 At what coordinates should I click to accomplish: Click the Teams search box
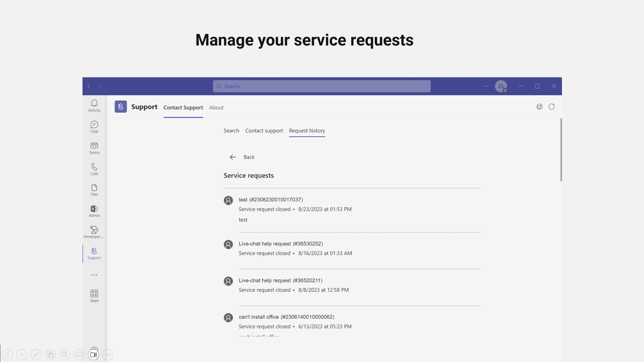coord(322,86)
